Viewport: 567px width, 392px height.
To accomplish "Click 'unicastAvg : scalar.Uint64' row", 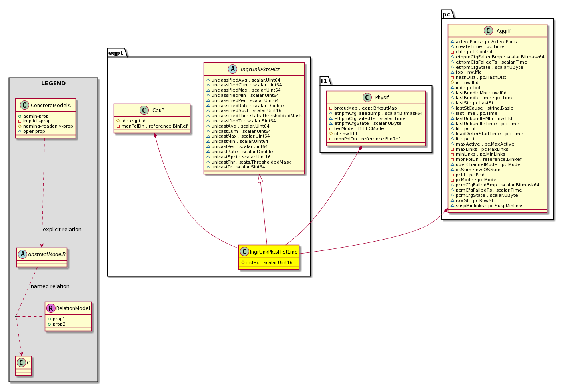I will click(x=240, y=126).
